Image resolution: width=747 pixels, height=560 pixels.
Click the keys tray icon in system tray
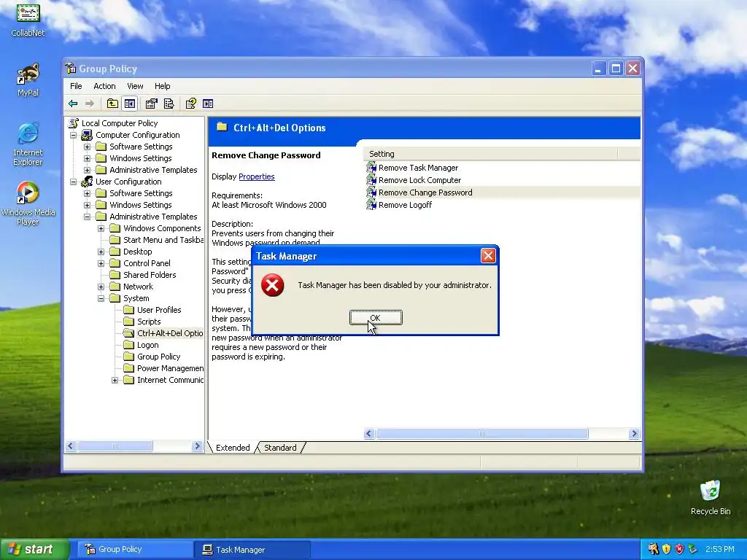tap(653, 549)
